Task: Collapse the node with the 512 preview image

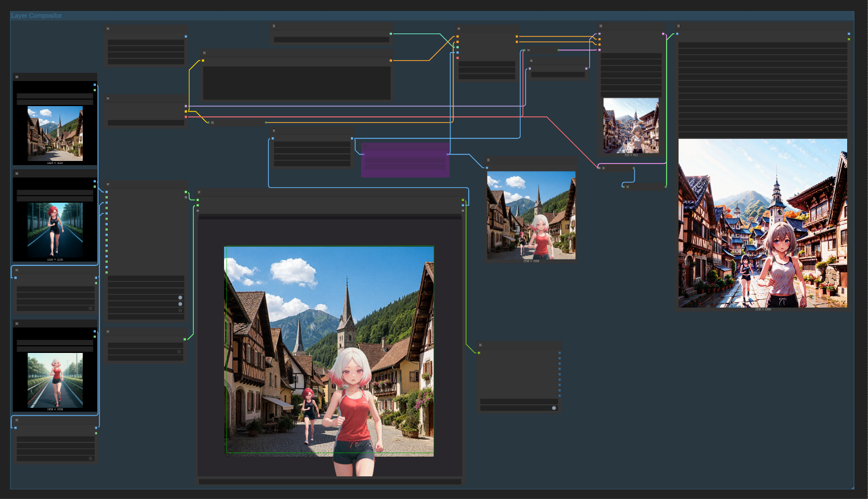Action: [x=601, y=26]
